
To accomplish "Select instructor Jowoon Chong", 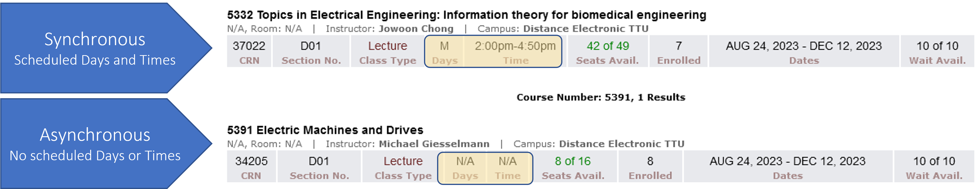I will (416, 29).
